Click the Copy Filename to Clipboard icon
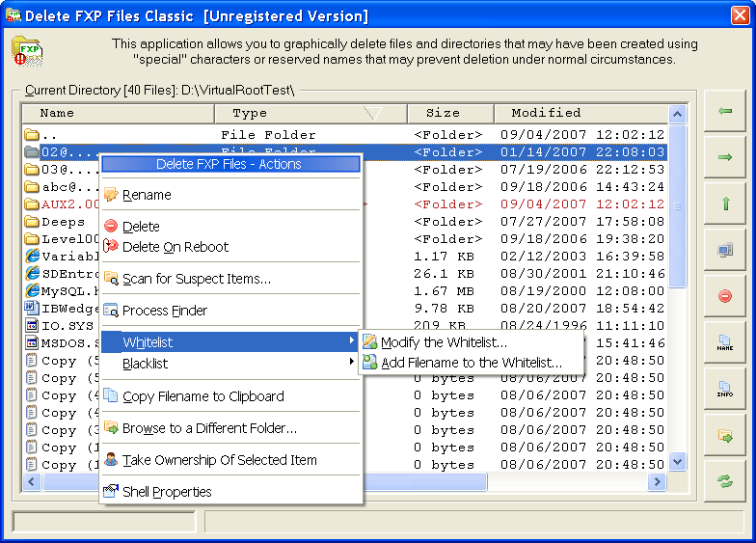756x543 pixels. tap(111, 395)
